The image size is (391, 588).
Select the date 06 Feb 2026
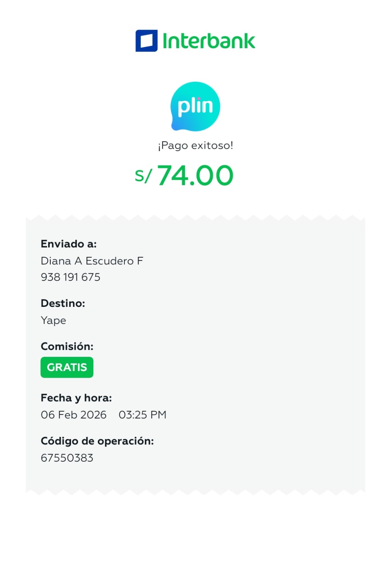73,415
